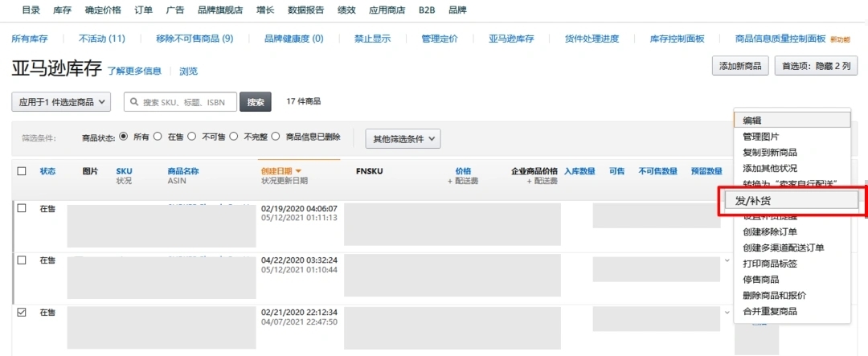Open the 应用于1件选定商品 dropdown
This screenshot has height=356, width=868.
(63, 102)
